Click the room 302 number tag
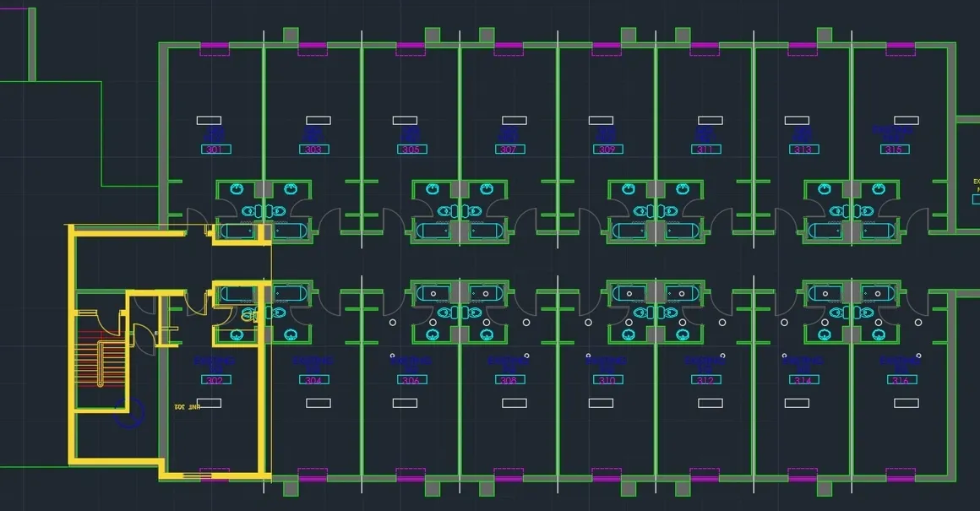The width and height of the screenshot is (980, 511). click(x=215, y=380)
